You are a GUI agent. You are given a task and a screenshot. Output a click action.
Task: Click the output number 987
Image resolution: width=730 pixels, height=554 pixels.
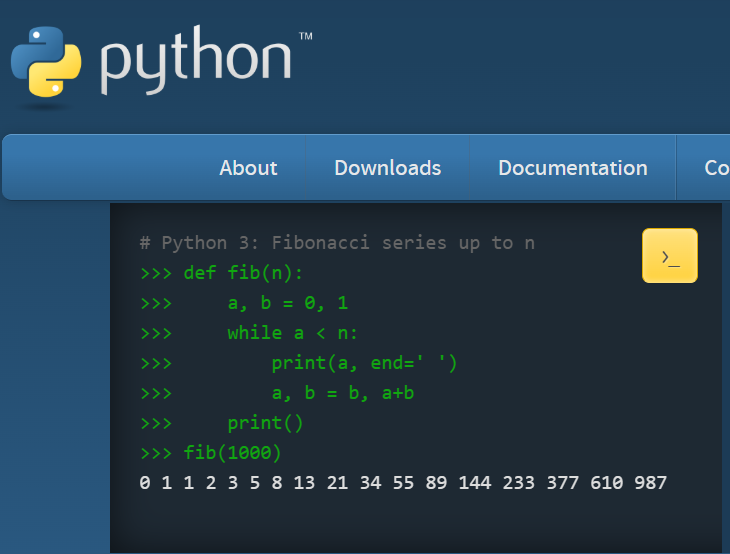pos(650,483)
